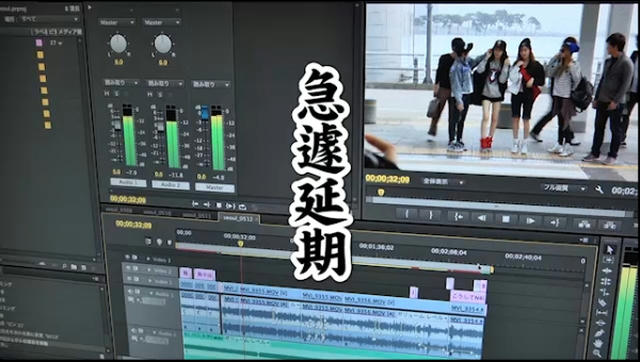Step back one frame in Program Monitor

coord(482,218)
